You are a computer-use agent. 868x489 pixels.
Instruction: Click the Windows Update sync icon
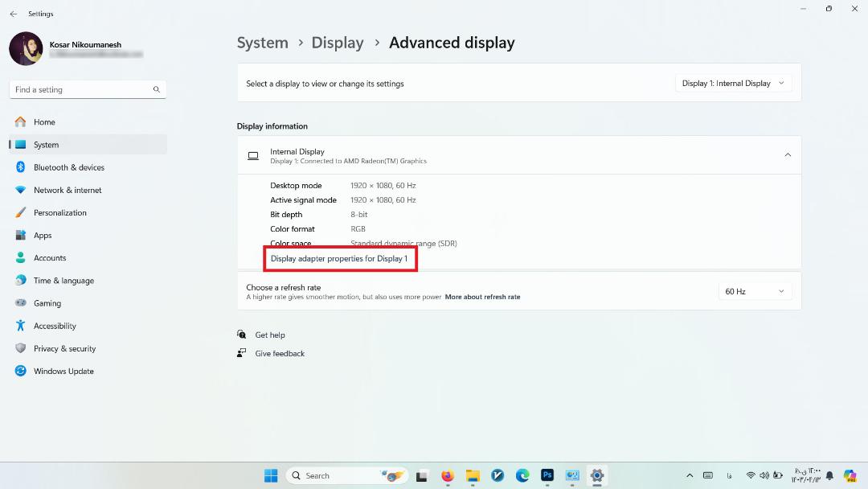[x=20, y=371]
